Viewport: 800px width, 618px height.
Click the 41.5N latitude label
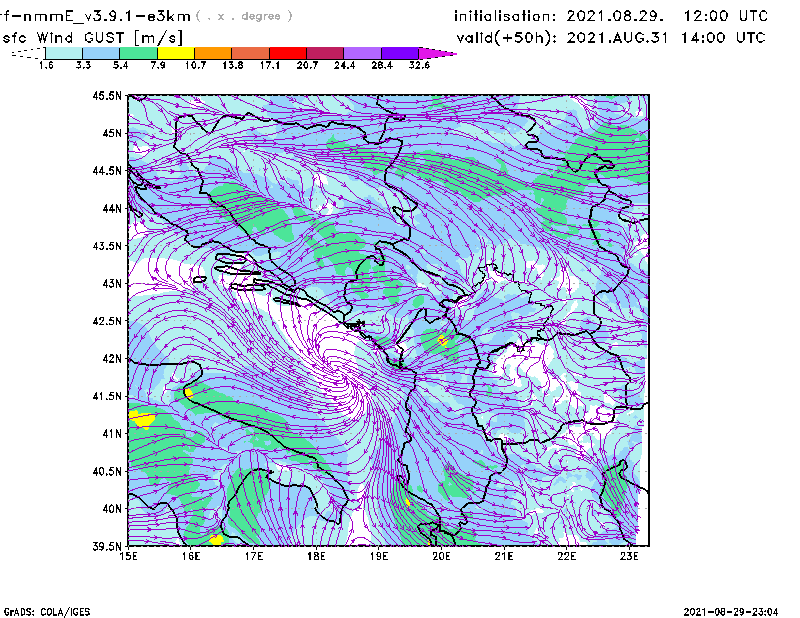tap(107, 396)
